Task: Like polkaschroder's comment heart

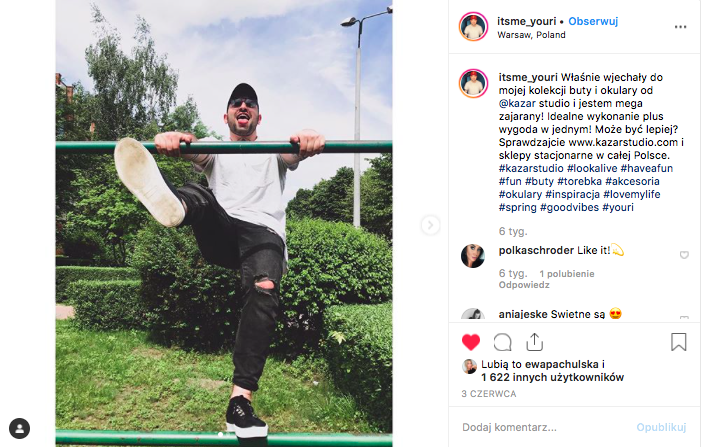Action: (684, 255)
